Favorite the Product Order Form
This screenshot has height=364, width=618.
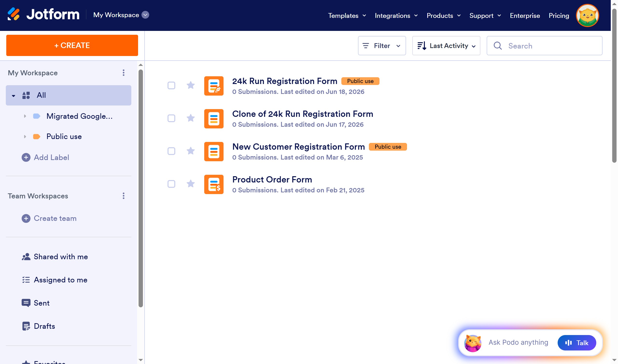point(190,184)
